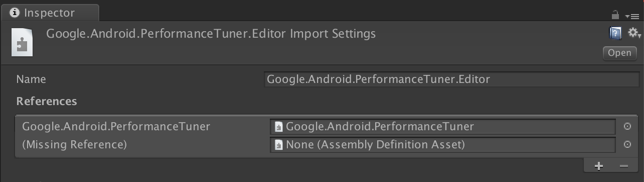Open object picker for the Missing Reference row
The width and height of the screenshot is (644, 182).
(x=627, y=145)
